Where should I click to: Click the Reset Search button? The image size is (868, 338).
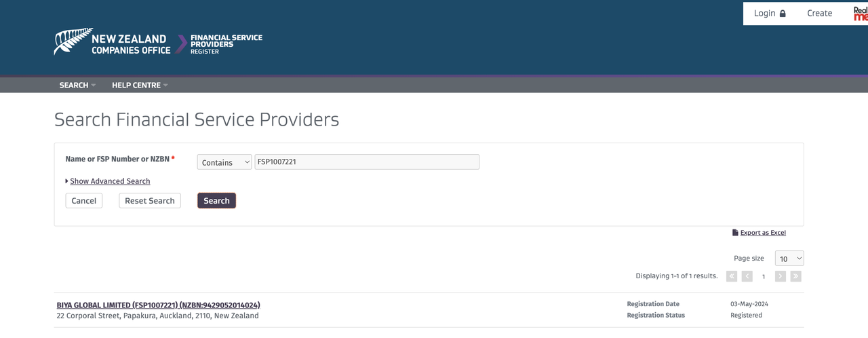pyautogui.click(x=150, y=201)
